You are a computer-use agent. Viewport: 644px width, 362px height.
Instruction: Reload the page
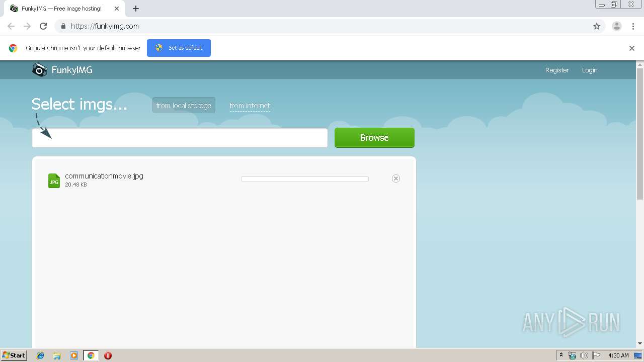point(43,26)
